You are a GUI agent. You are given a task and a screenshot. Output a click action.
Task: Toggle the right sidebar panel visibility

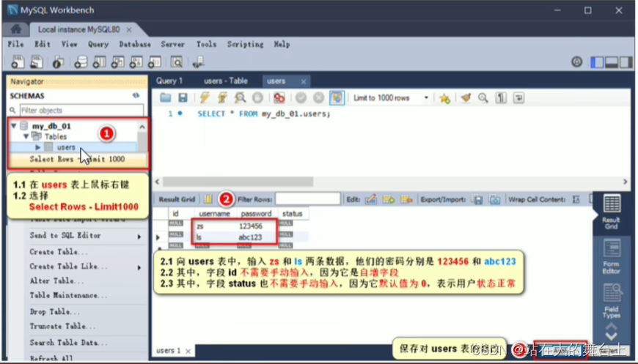point(626,62)
